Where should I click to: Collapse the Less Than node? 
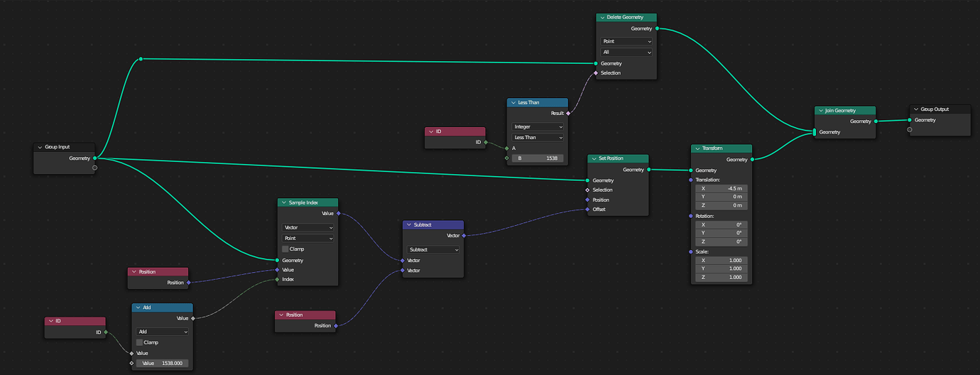point(513,102)
